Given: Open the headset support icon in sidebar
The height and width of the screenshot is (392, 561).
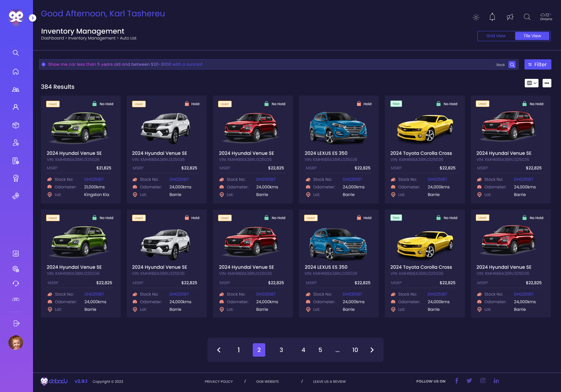Looking at the screenshot, I should [x=16, y=283].
